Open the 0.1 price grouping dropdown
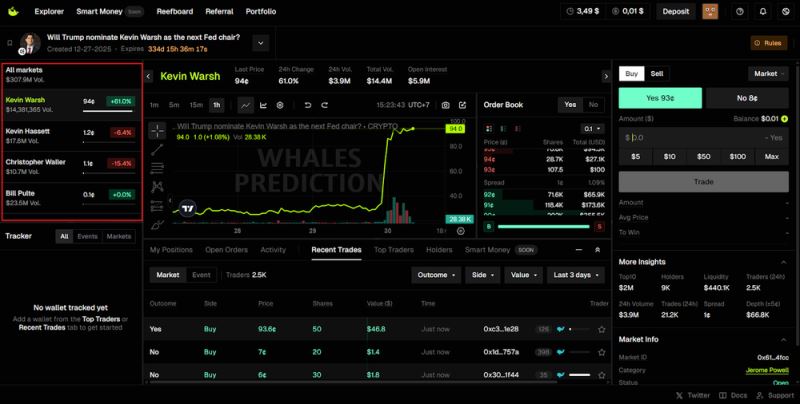 coord(592,129)
